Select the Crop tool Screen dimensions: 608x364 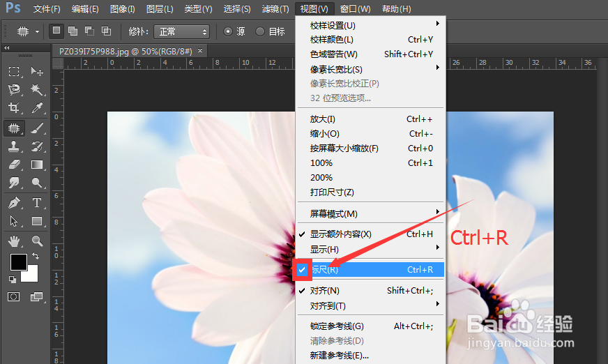coord(14,108)
